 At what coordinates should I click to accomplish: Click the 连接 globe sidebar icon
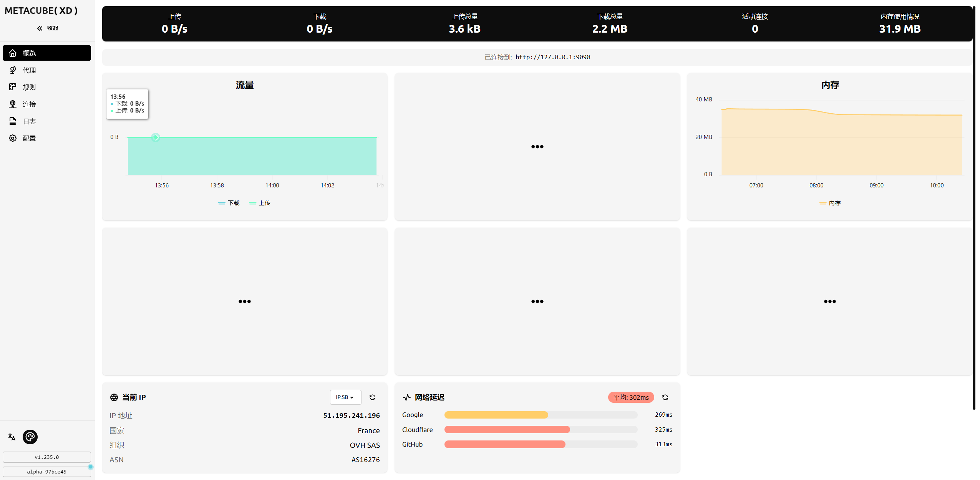pos(13,104)
